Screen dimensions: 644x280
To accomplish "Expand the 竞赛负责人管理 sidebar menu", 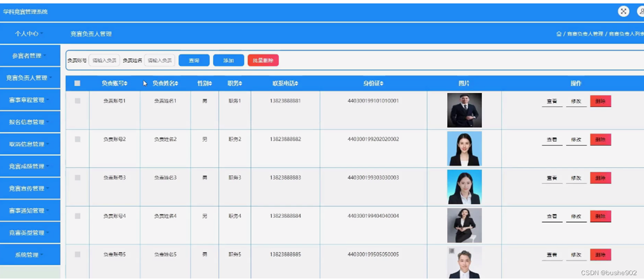I will coord(30,78).
